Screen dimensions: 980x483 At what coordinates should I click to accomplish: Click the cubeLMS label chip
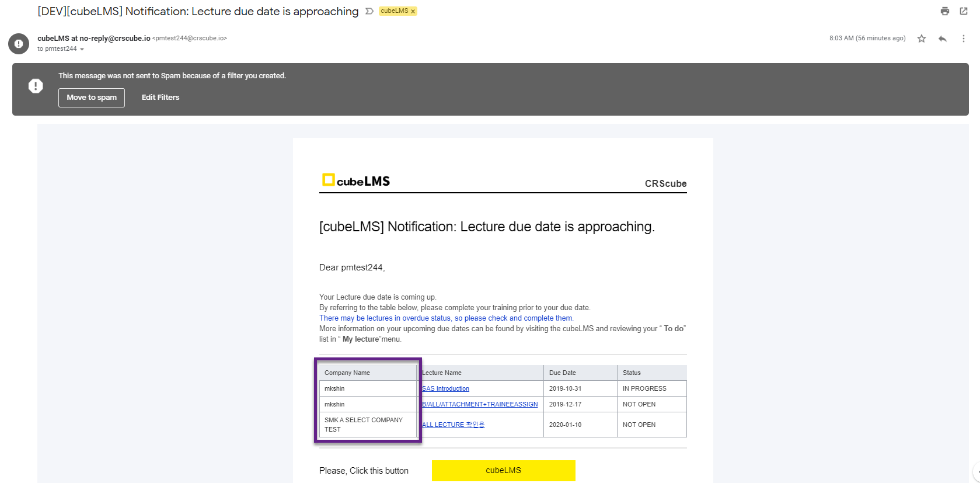394,11
